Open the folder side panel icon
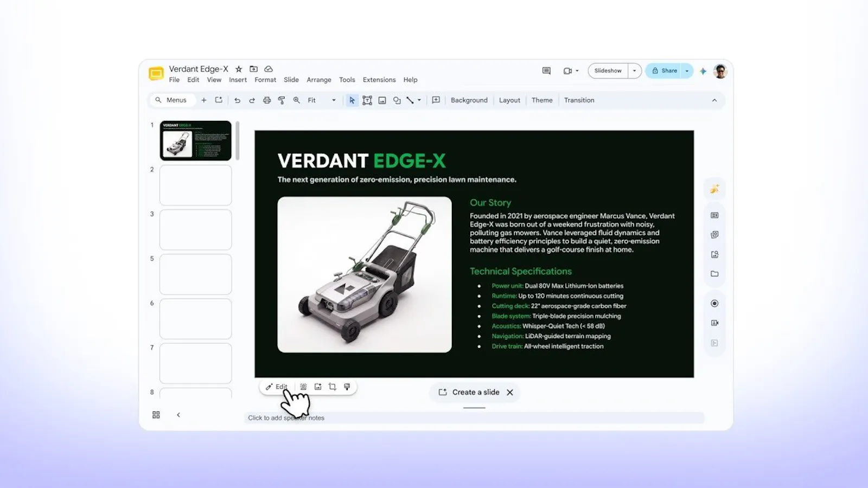Viewport: 868px width, 488px height. coord(714,274)
